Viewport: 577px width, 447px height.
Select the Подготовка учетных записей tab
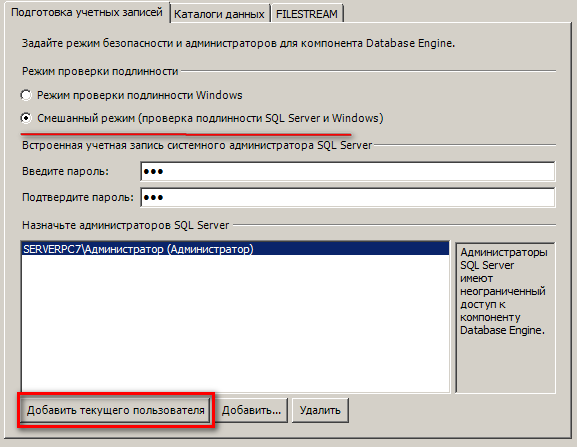(x=87, y=12)
